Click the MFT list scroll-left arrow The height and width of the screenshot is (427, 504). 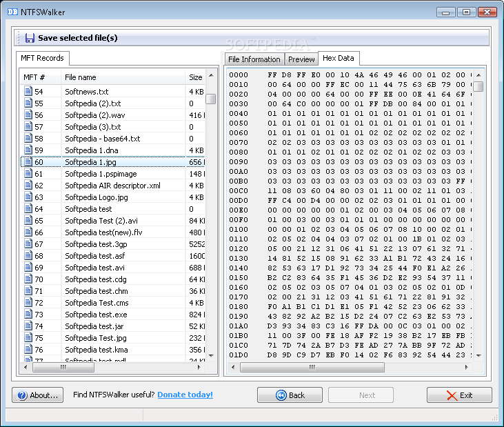(26, 367)
